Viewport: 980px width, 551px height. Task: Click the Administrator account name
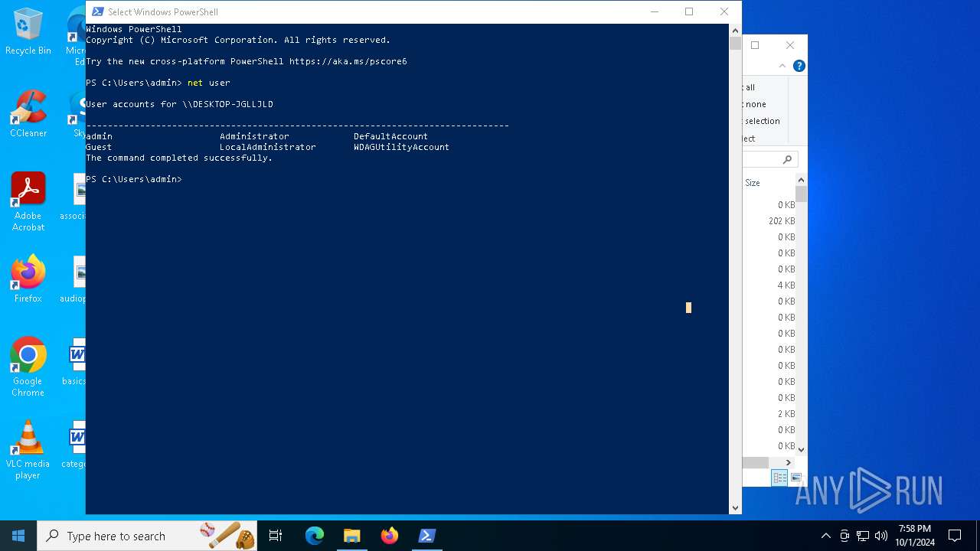tap(254, 136)
